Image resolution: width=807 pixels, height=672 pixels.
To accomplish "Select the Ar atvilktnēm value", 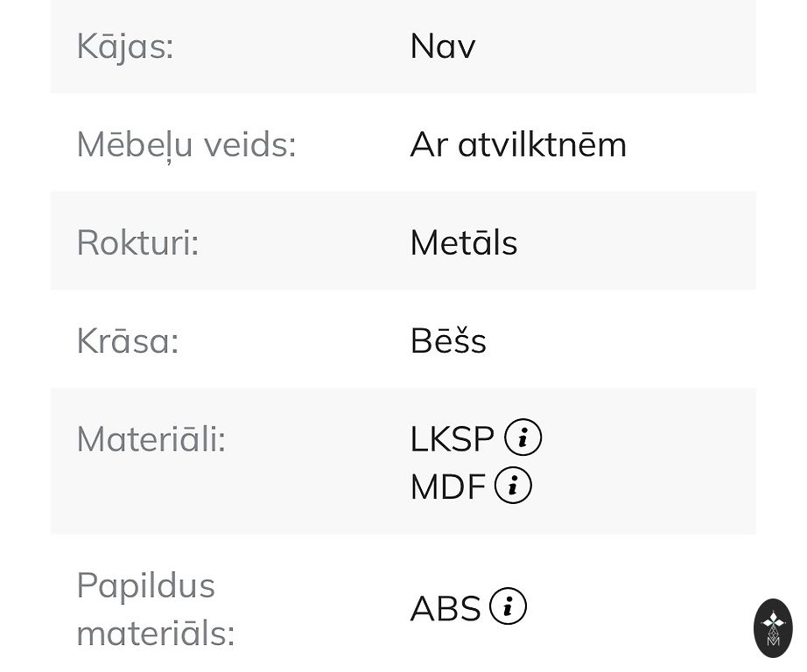I will (518, 144).
